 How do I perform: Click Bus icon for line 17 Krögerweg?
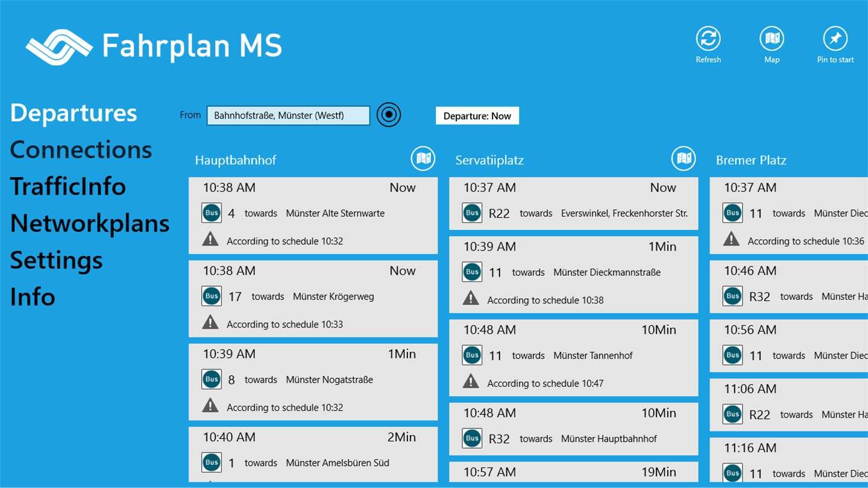click(212, 296)
